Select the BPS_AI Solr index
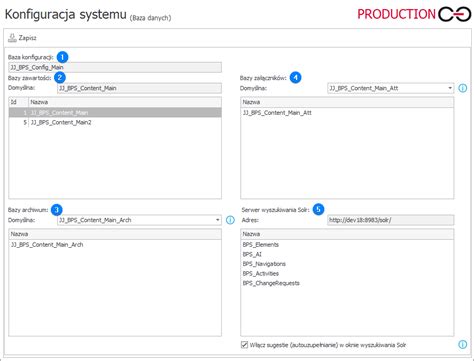This screenshot has width=474, height=361. pyautogui.click(x=347, y=254)
